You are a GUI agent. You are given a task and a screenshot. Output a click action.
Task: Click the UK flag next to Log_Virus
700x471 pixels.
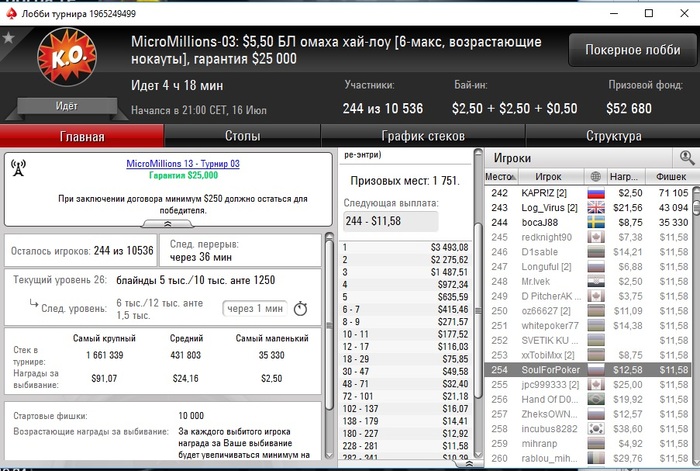(596, 208)
